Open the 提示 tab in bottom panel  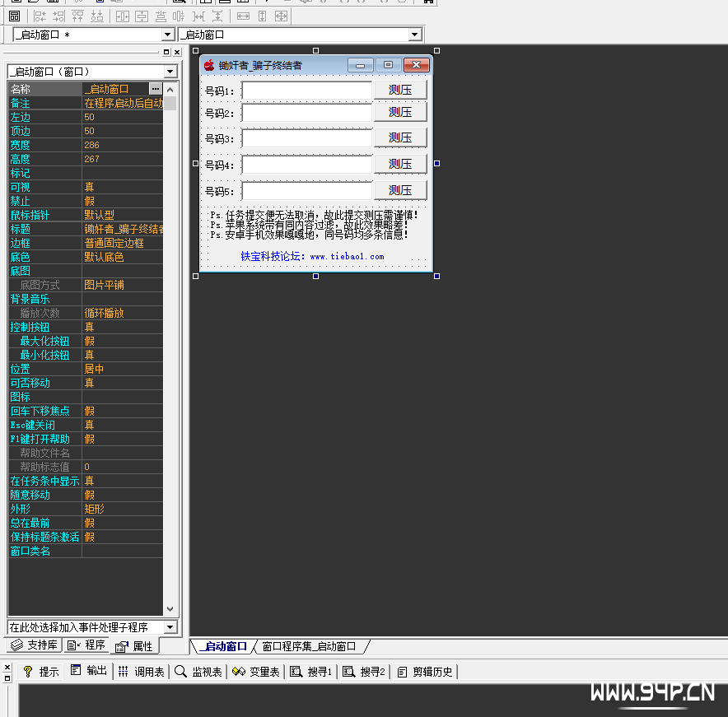click(41, 672)
